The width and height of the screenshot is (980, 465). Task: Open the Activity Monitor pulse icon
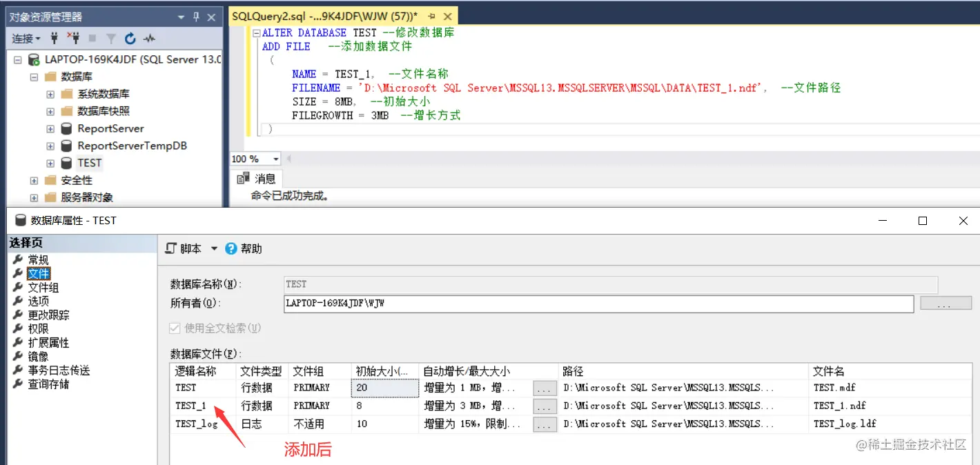tap(149, 39)
